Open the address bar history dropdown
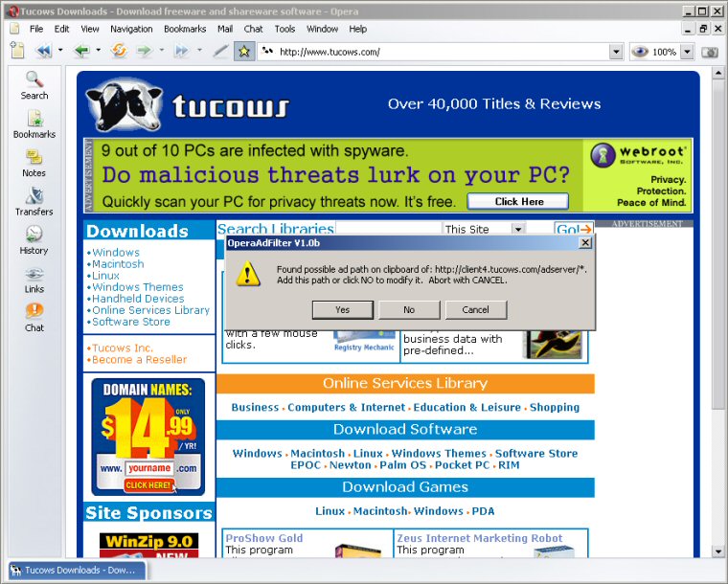Image resolution: width=728 pixels, height=584 pixels. (x=616, y=52)
